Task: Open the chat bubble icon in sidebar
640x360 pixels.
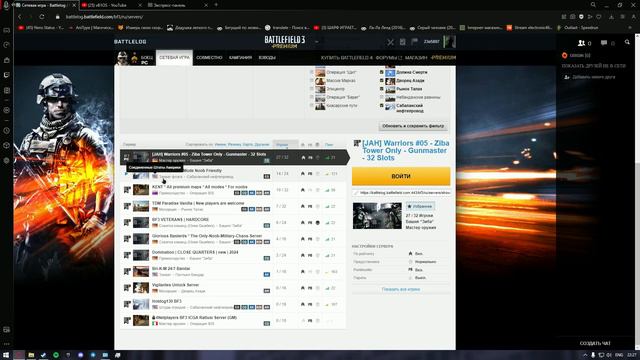Action: point(604,43)
